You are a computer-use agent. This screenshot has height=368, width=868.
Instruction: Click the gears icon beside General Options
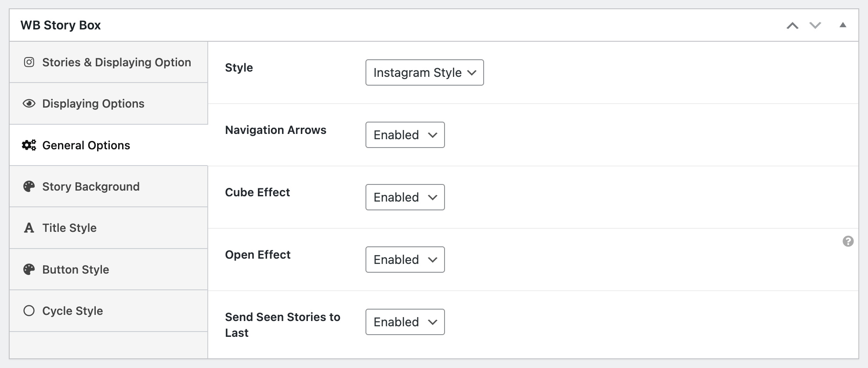tap(29, 145)
